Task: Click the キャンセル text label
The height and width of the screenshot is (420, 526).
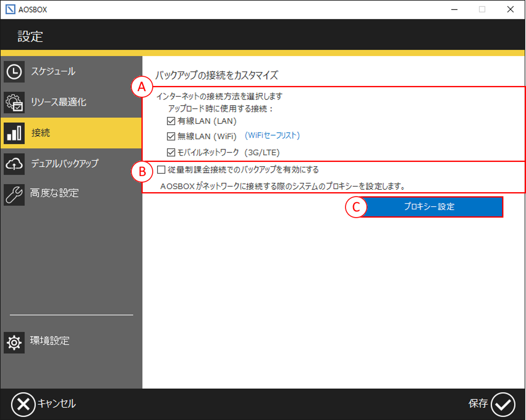Action: 57,404
